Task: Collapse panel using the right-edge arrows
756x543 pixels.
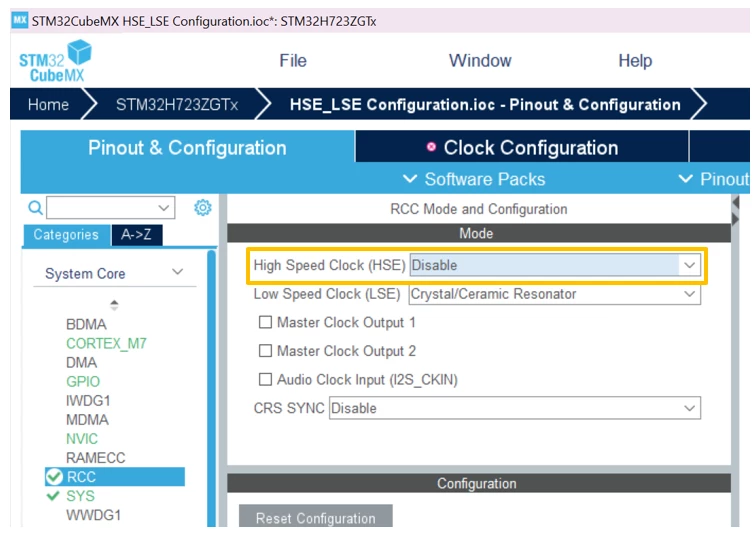Action: (x=735, y=210)
